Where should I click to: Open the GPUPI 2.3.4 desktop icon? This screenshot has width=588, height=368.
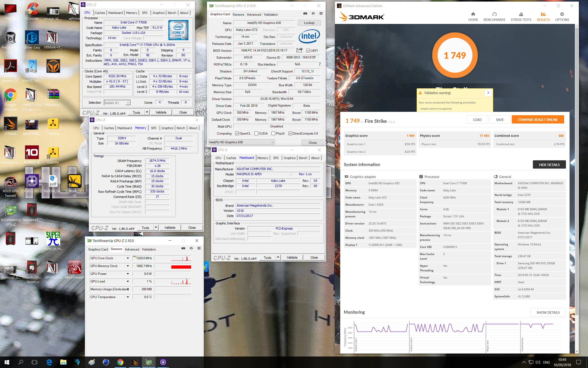(x=53, y=270)
